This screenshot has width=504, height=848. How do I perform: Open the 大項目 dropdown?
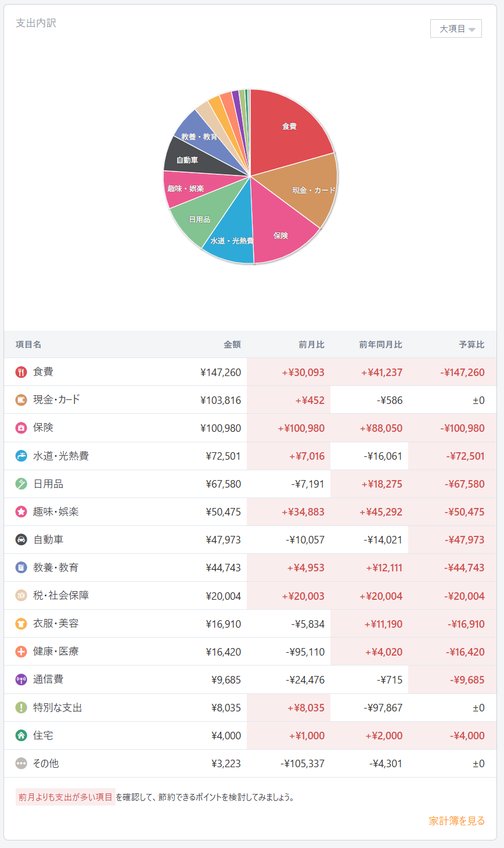point(456,28)
